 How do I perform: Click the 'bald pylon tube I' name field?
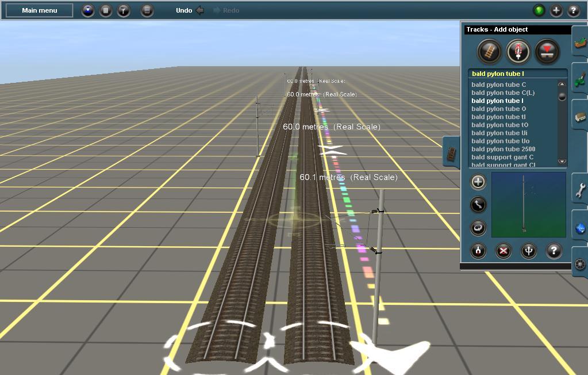pos(517,74)
